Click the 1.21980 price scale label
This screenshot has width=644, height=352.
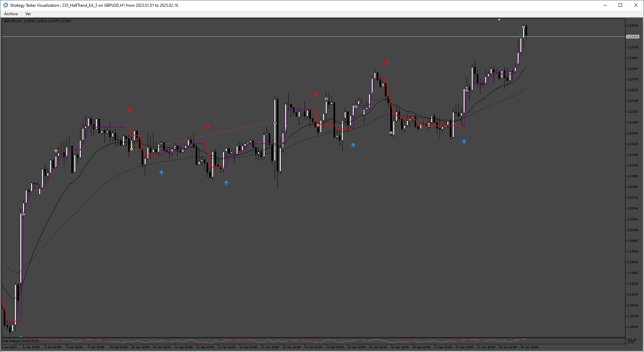[x=633, y=122]
